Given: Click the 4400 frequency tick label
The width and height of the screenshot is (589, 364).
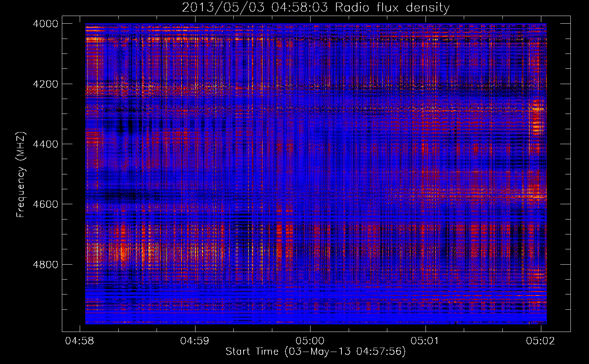Looking at the screenshot, I should pos(46,144).
